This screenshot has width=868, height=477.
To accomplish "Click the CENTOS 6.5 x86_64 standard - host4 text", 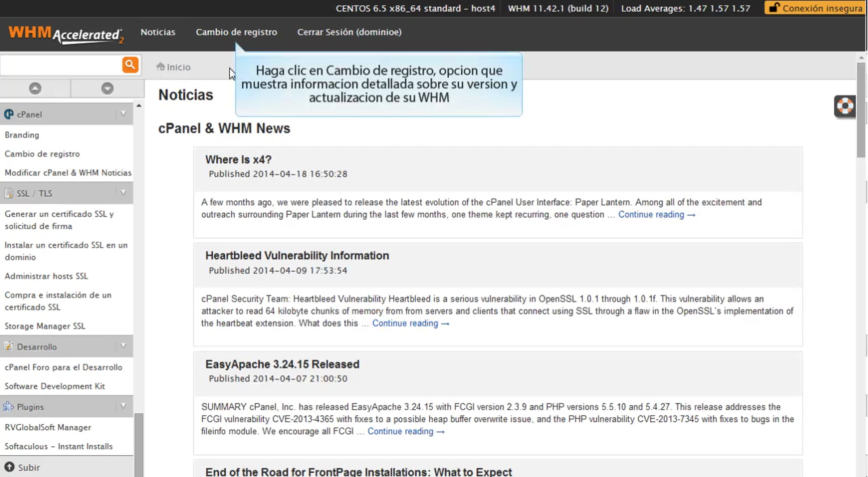I will coord(416,8).
